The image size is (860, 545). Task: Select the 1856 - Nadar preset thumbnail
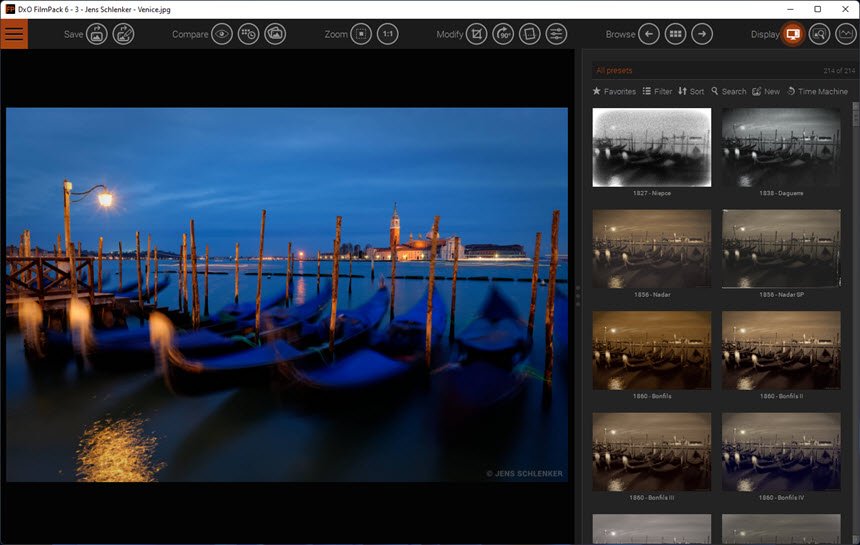[652, 248]
